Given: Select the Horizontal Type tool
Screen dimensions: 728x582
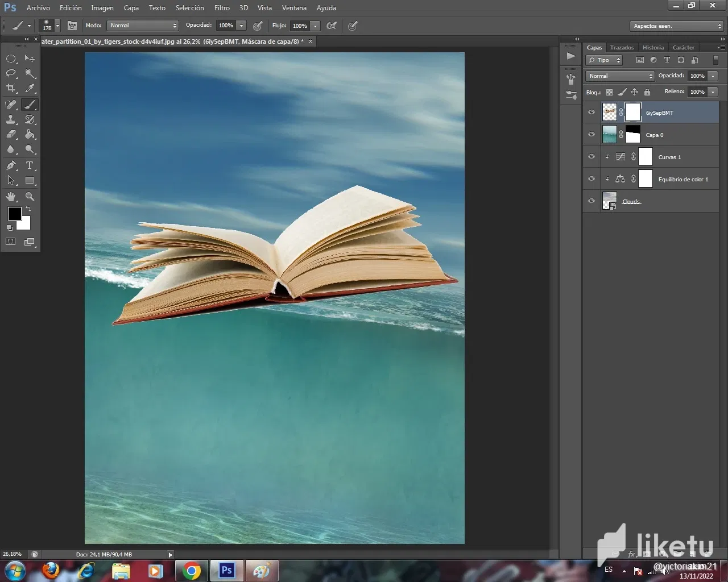Looking at the screenshot, I should (x=30, y=165).
